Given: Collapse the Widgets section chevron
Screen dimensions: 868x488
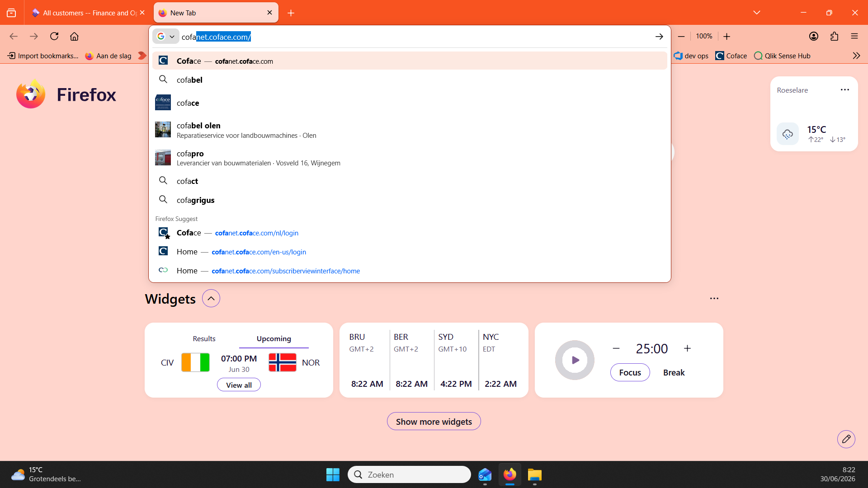Looking at the screenshot, I should 211,298.
